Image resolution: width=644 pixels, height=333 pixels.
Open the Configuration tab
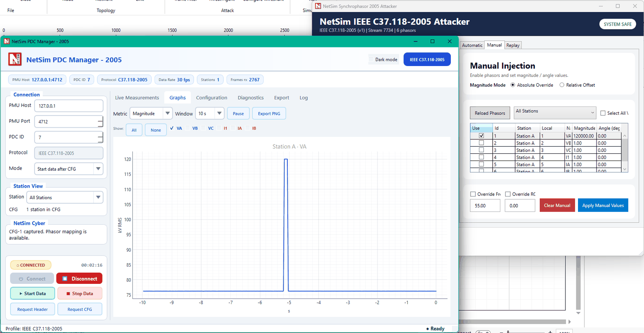(x=212, y=98)
